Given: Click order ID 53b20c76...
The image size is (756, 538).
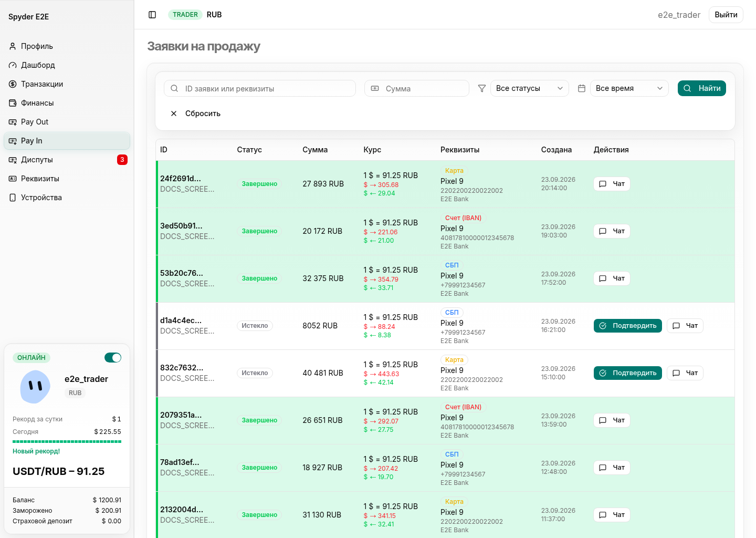Looking at the screenshot, I should (x=182, y=273).
